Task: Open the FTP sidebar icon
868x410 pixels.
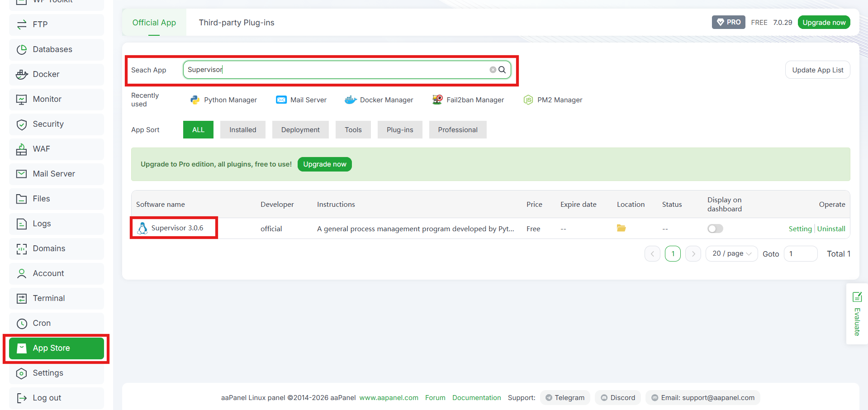Action: 22,24
